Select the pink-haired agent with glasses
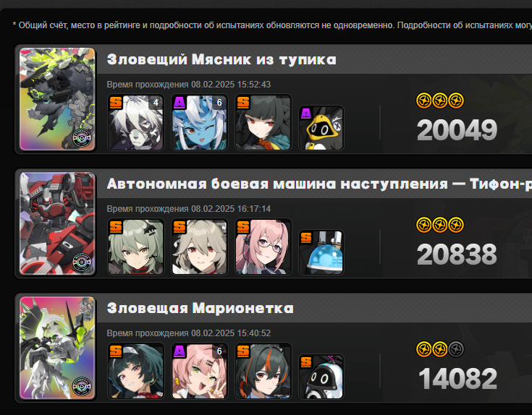The image size is (532, 415). 263,247
